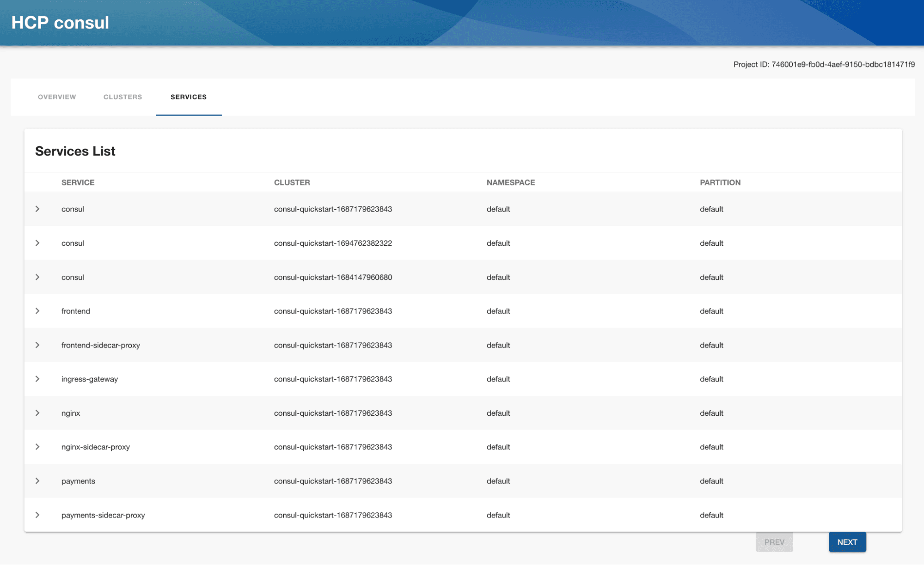
Task: Expand consul row for cluster 1694762382322
Action: click(x=37, y=243)
